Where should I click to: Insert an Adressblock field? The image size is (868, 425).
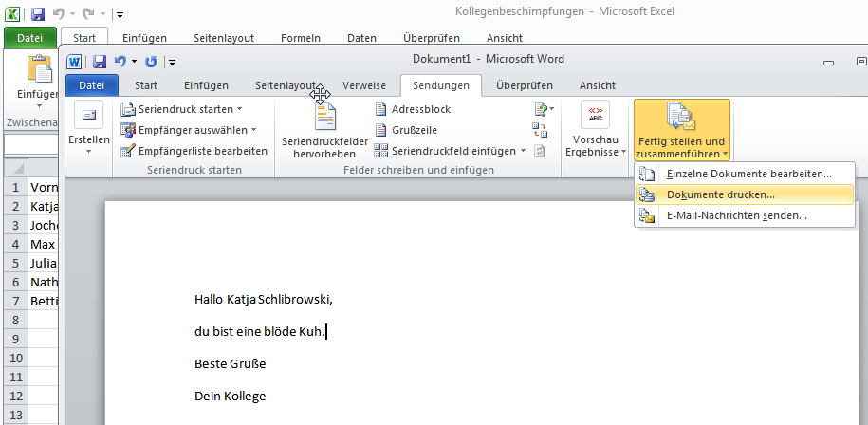(x=413, y=109)
